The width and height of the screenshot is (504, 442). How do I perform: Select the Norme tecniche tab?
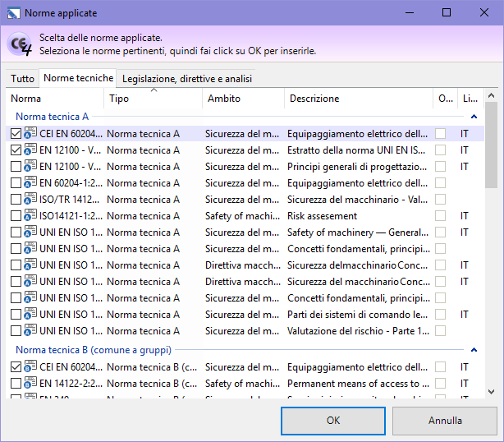coord(78,78)
